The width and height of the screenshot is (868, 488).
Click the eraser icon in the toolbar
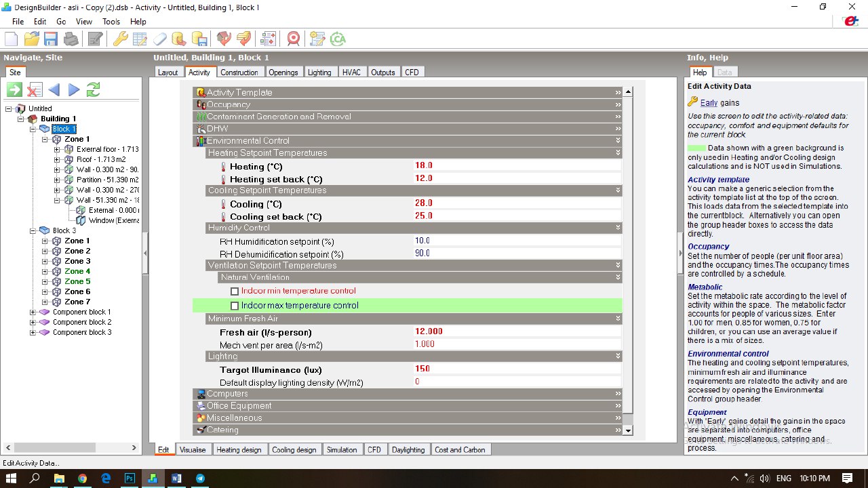coord(159,39)
